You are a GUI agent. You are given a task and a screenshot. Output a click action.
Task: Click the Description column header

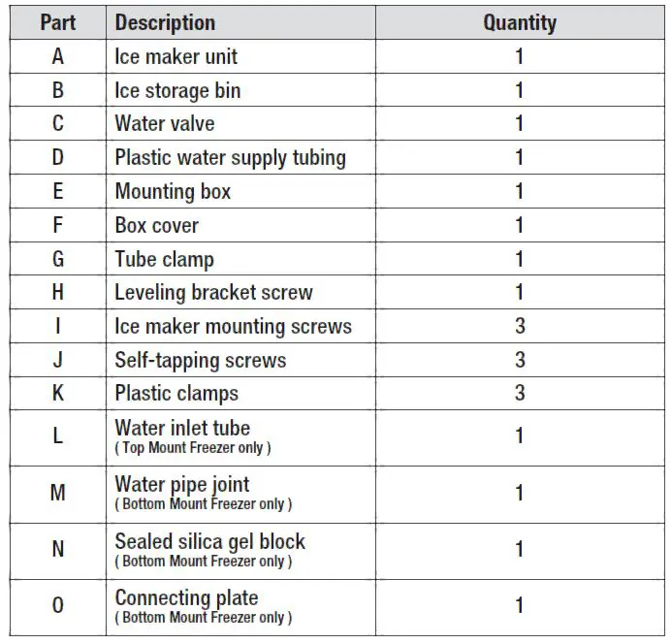pos(165,23)
